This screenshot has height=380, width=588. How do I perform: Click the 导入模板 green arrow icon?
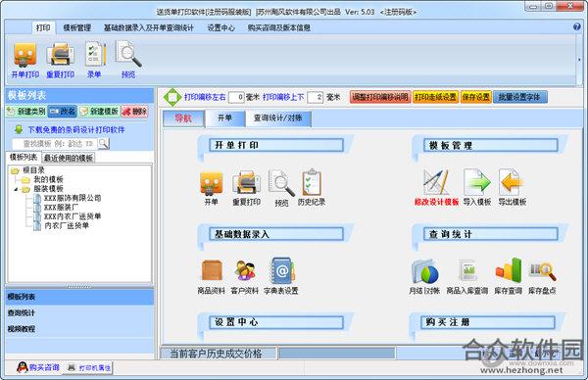477,188
